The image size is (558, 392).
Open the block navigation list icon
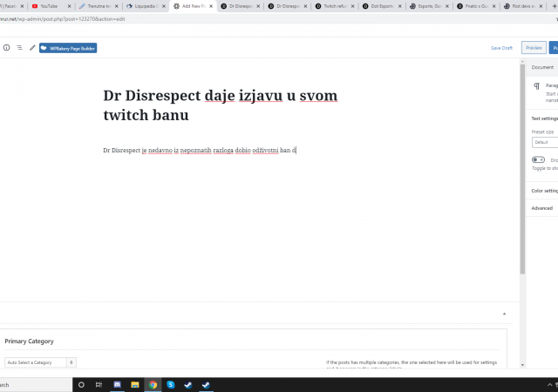(x=19, y=48)
